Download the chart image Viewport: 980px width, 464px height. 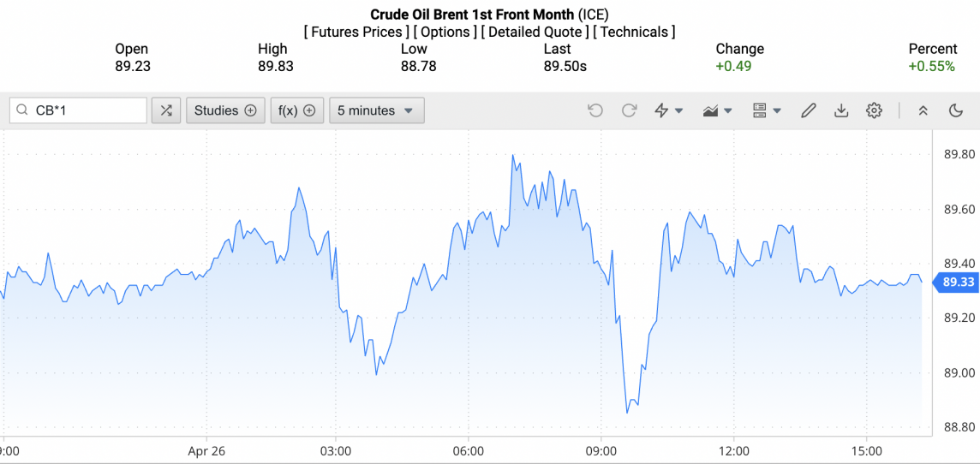[841, 110]
